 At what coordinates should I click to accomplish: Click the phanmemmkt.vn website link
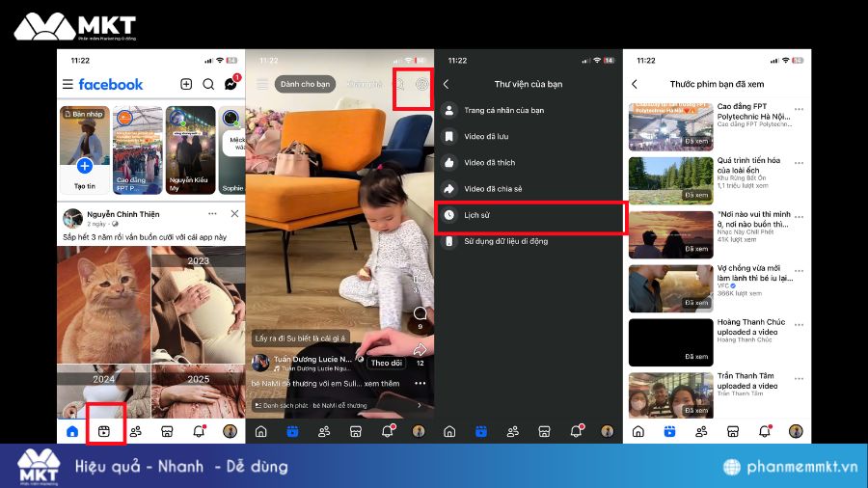[801, 467]
